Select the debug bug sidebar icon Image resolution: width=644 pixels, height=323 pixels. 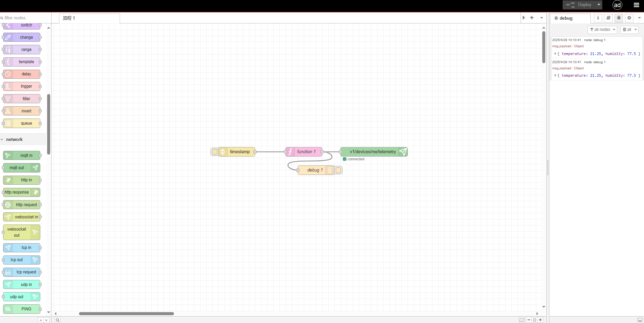pos(619,18)
